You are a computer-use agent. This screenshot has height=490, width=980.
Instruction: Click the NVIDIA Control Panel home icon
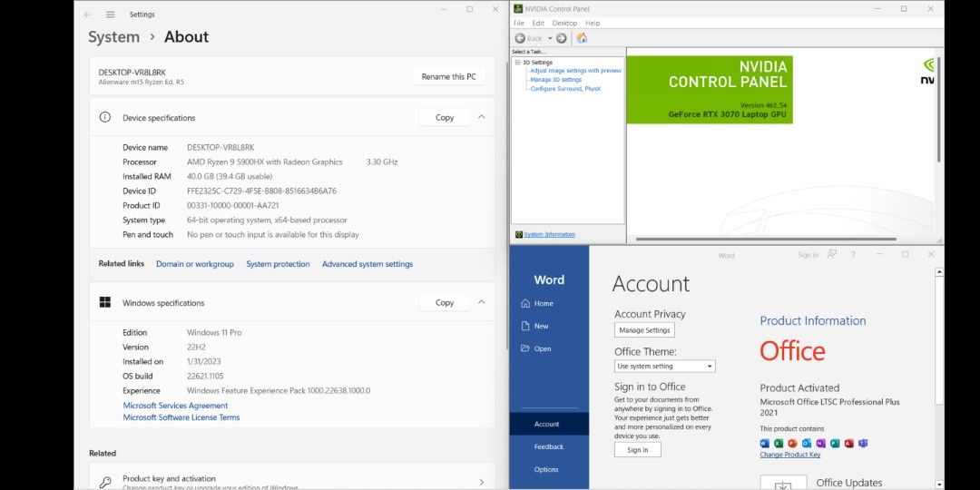[x=582, y=38]
